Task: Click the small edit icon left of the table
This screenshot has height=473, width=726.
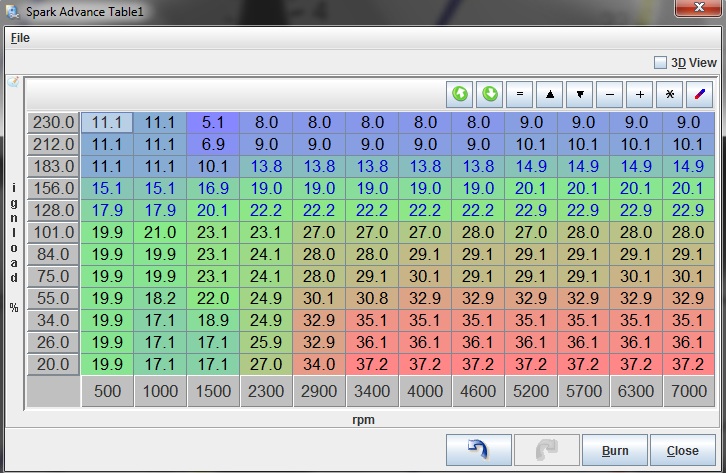Action: 13,84
